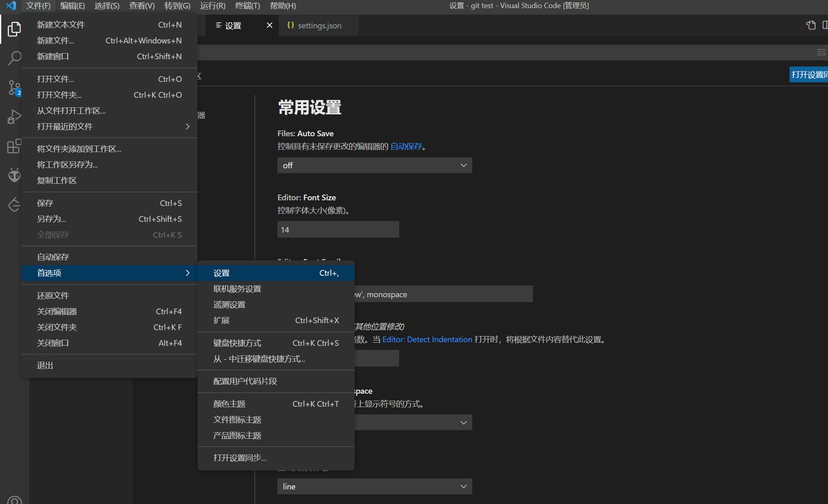The image size is (828, 504).
Task: Choose 还原文件 menu entry
Action: 110,296
